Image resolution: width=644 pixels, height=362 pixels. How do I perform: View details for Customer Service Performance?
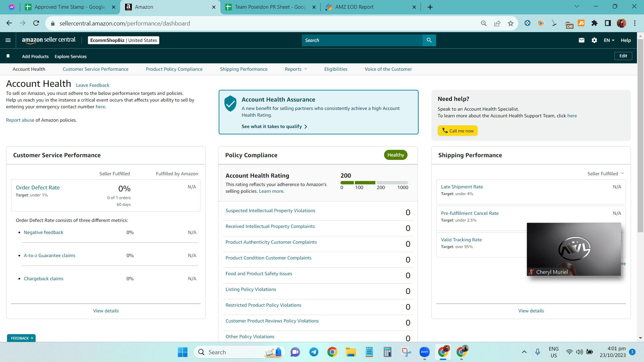coord(106,311)
